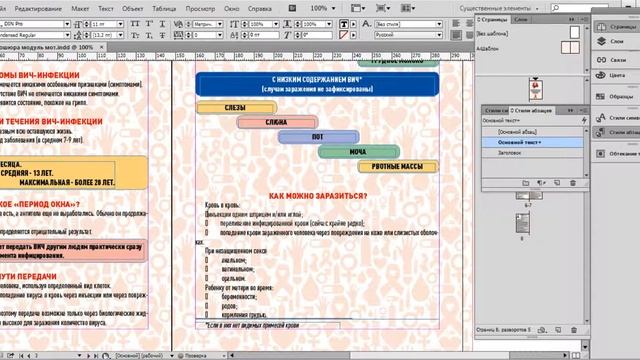Open the kerning dropdown showing Метрич.
Viewport: 640px width, 360px height.
pyautogui.click(x=220, y=24)
